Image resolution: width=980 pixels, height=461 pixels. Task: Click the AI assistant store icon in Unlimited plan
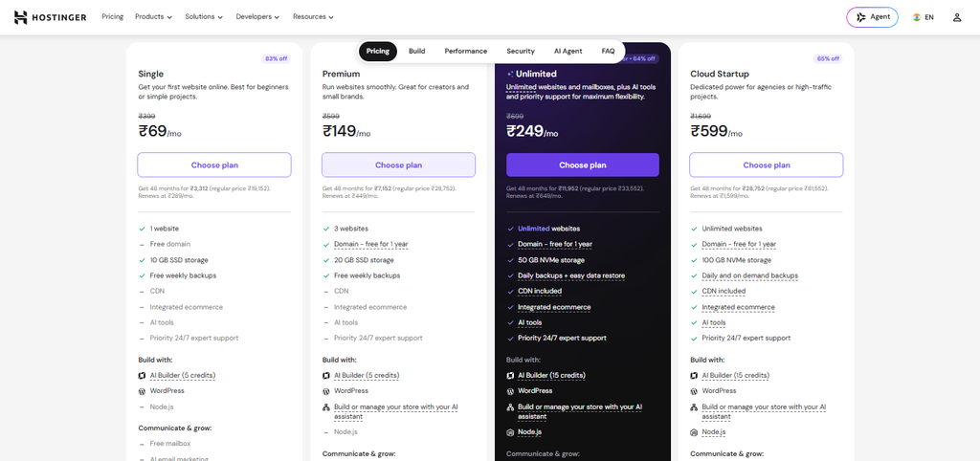pyautogui.click(x=510, y=407)
